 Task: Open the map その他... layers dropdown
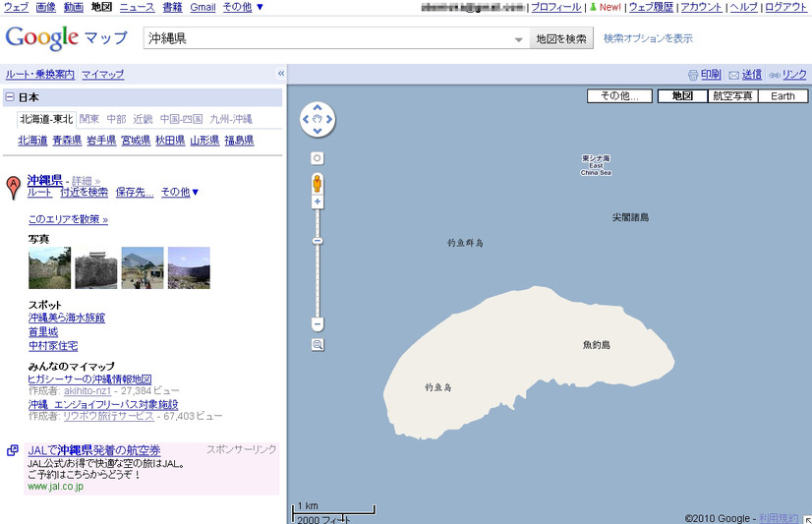[619, 96]
